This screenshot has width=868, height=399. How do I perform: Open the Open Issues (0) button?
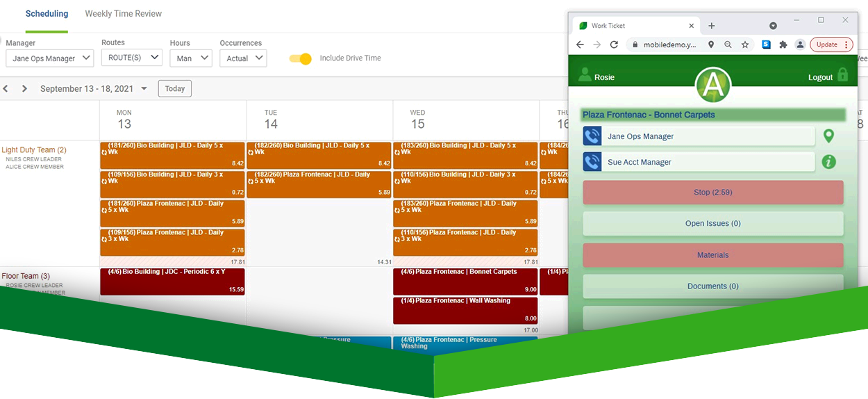[x=713, y=224]
